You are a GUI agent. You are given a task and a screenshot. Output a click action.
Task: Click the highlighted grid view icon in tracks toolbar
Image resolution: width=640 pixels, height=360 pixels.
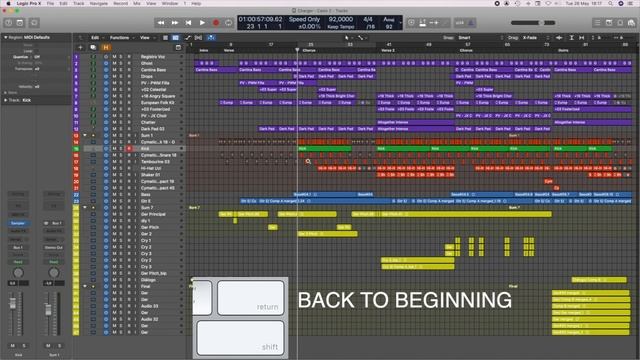(176, 38)
